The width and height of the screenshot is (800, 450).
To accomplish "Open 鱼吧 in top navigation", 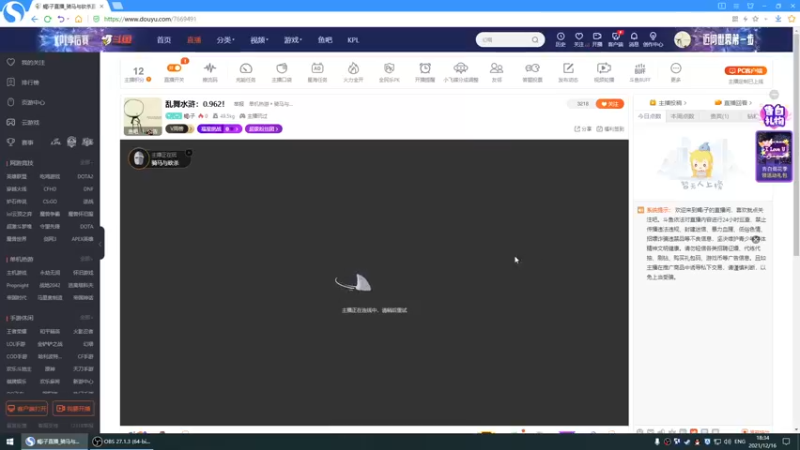I will [324, 40].
